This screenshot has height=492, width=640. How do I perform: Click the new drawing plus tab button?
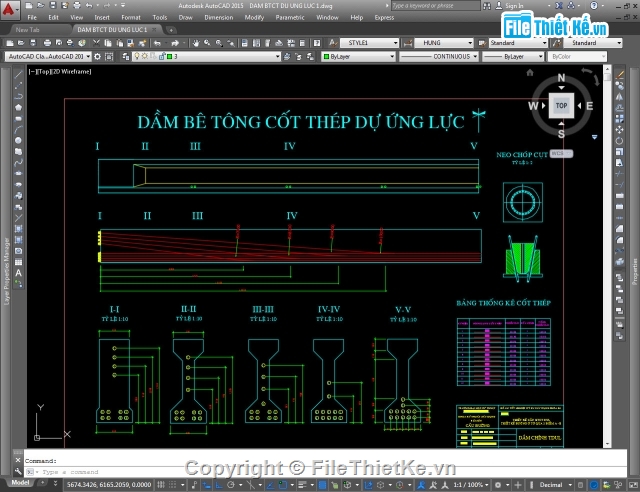[x=171, y=30]
